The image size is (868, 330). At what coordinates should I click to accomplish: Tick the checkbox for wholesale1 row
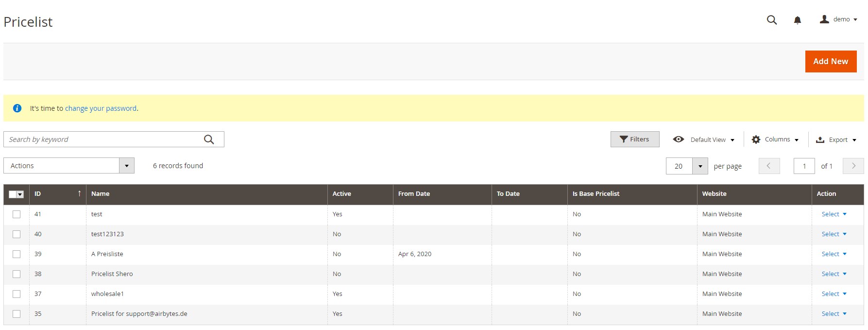pos(17,294)
